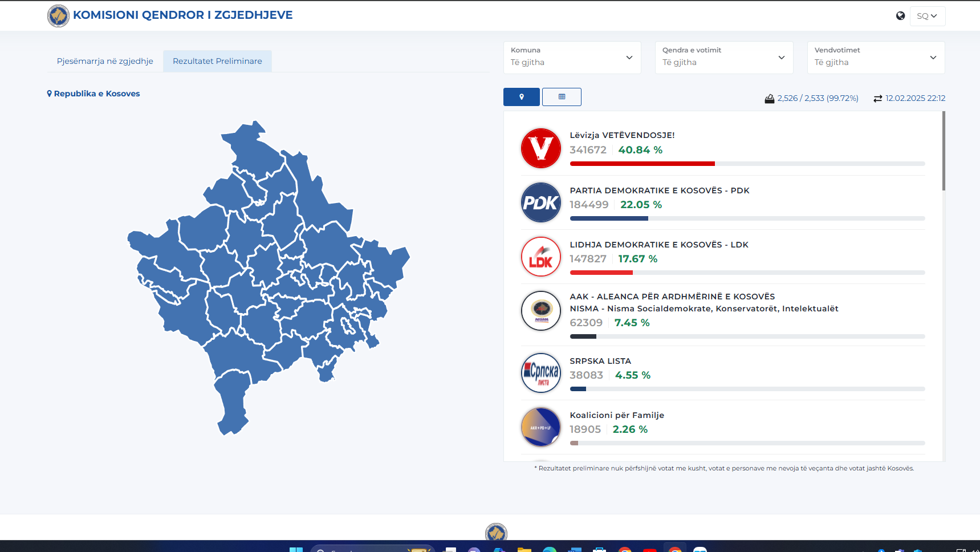Select the Rezultatet Preliminare tab
Viewport: 980px width, 552px height.
[x=217, y=61]
